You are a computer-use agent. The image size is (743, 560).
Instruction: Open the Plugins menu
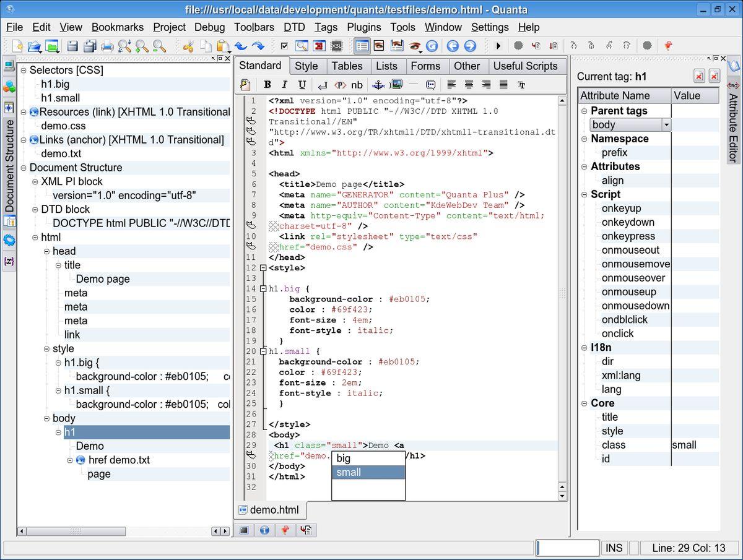coord(364,27)
